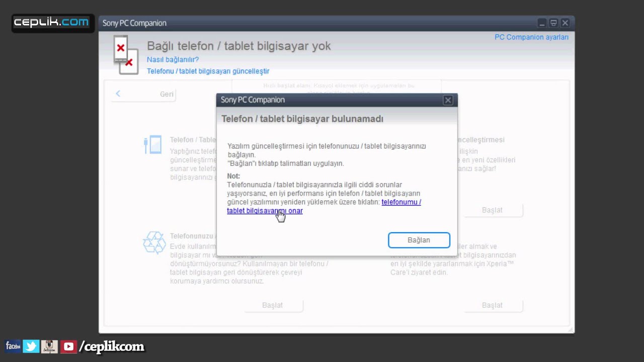
Task: Minimize the Sony PC Companion window
Action: [542, 23]
